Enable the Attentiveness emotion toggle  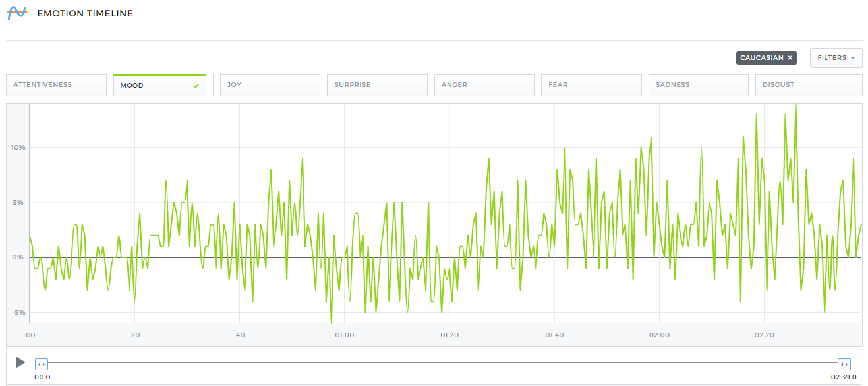pyautogui.click(x=56, y=85)
